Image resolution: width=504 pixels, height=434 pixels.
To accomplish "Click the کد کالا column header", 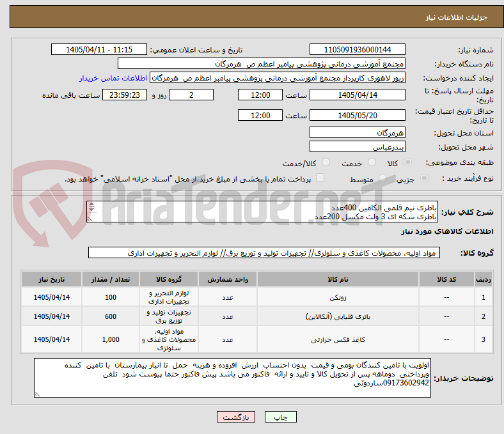I will [x=446, y=279].
